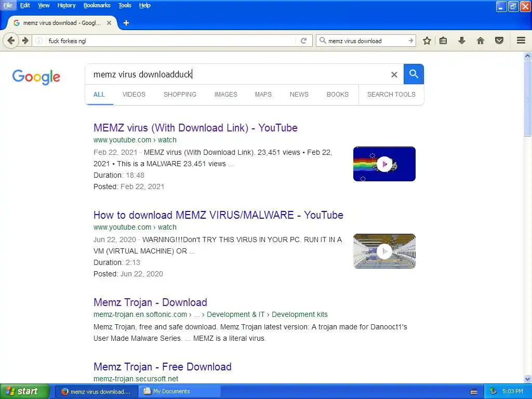The height and width of the screenshot is (399, 532).
Task: Switch to IMAGES results tab
Action: tap(225, 95)
